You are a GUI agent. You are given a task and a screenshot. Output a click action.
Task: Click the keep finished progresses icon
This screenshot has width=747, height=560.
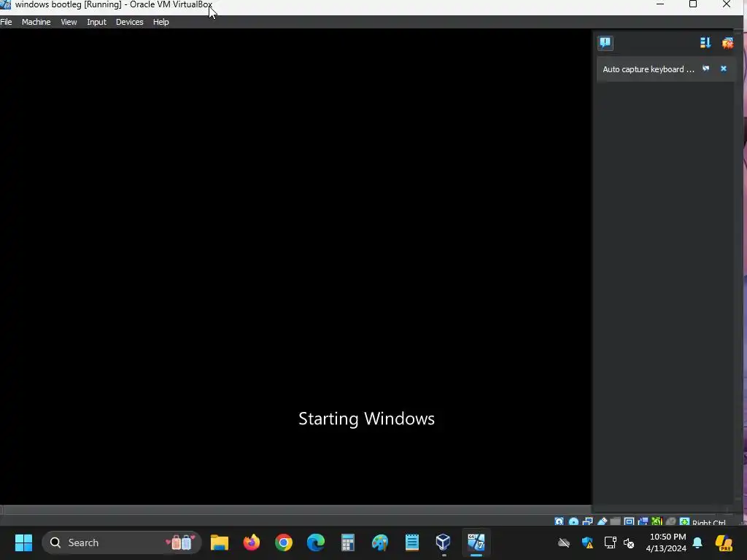click(705, 43)
